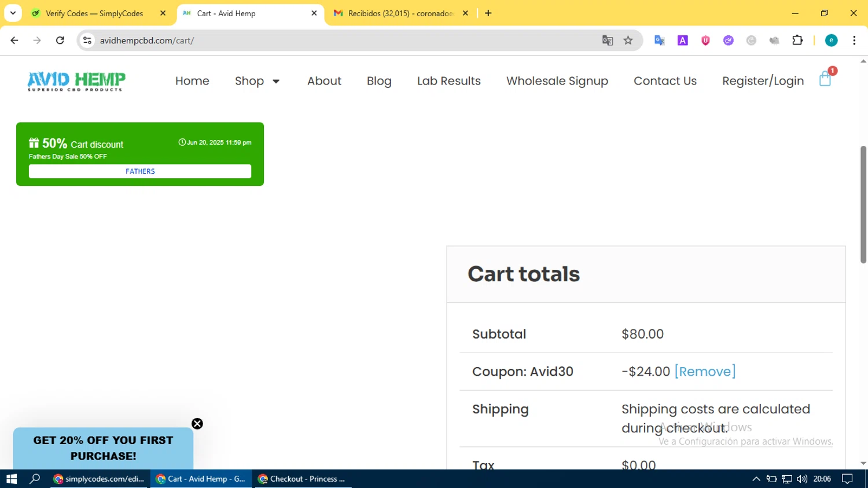Click the translate page icon
Screen dimensions: 868x488
pyautogui.click(x=607, y=41)
